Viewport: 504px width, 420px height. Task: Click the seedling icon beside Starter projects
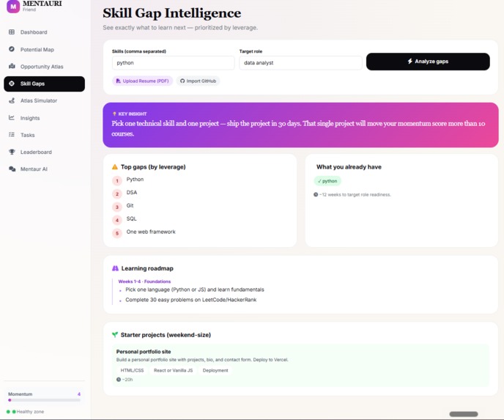115,334
